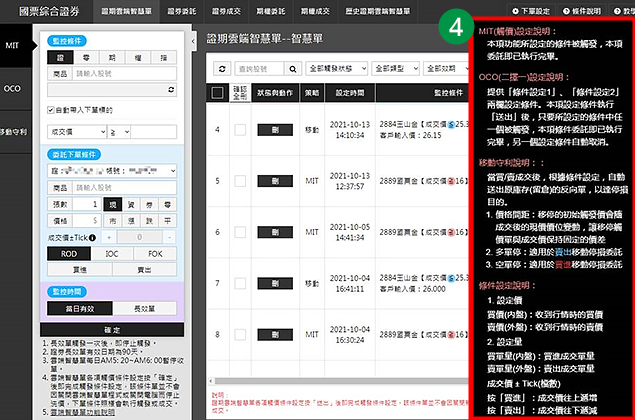635x420 pixels.
Task: Select the OCO strategy tab in sidebar
Action: [x=13, y=88]
